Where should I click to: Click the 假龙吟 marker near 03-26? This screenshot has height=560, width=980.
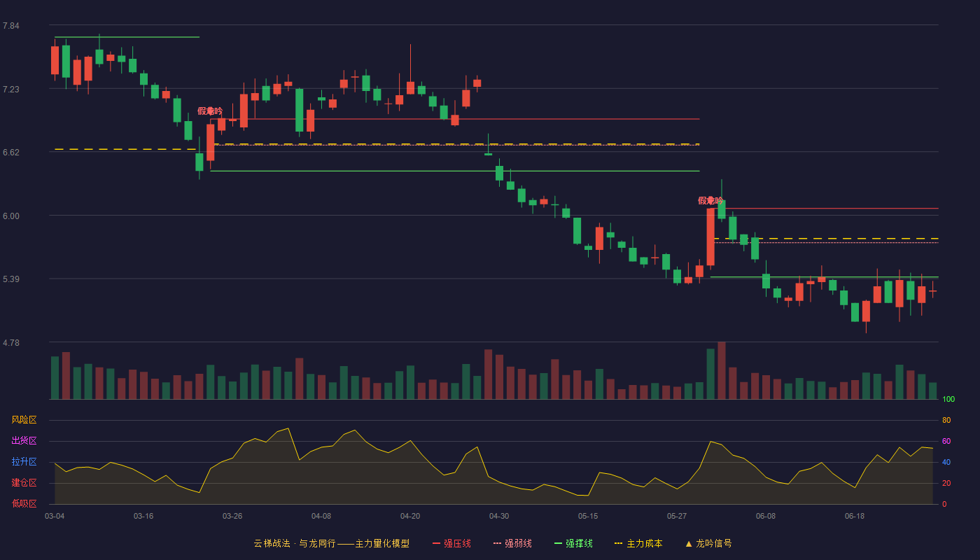click(210, 111)
